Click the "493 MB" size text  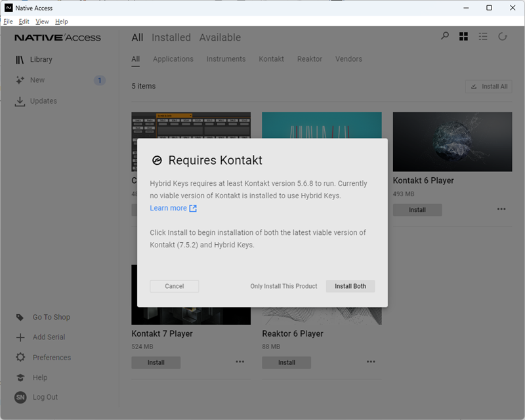[404, 194]
